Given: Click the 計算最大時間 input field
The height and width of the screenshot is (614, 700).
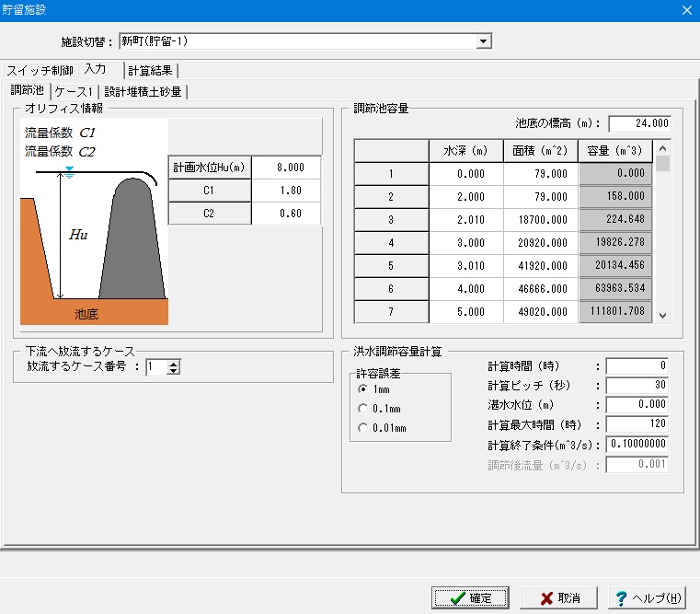Looking at the screenshot, I should tap(637, 424).
